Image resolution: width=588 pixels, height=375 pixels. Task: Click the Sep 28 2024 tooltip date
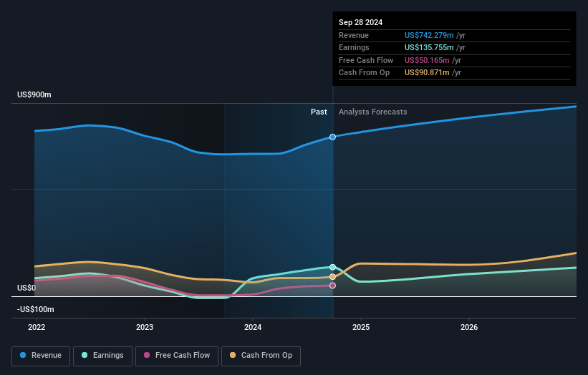[x=360, y=22]
